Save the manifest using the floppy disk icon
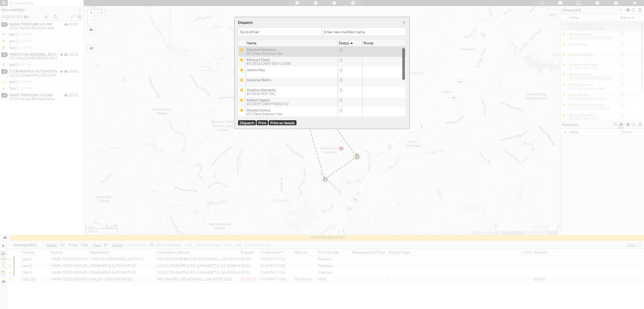Image resolution: width=644 pixels, height=309 pixels. (55, 16)
